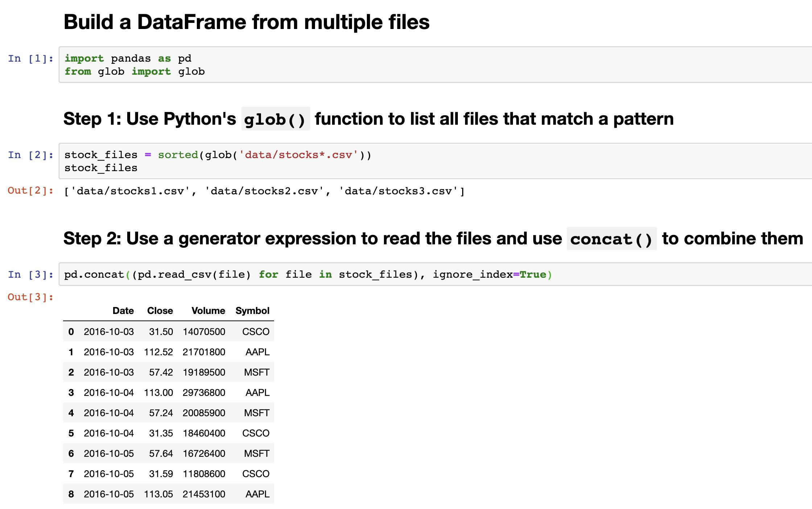This screenshot has height=509, width=812.
Task: Click the Symbol column header
Action: coord(252,311)
